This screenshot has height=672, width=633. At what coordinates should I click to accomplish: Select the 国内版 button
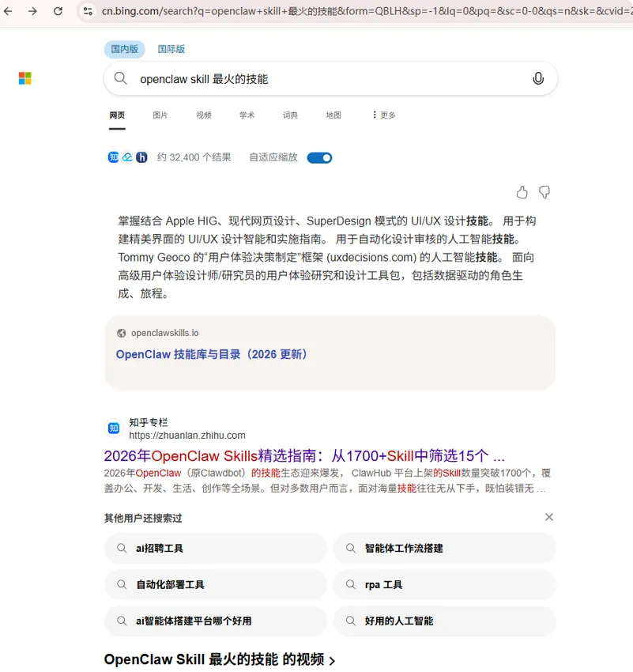click(125, 49)
